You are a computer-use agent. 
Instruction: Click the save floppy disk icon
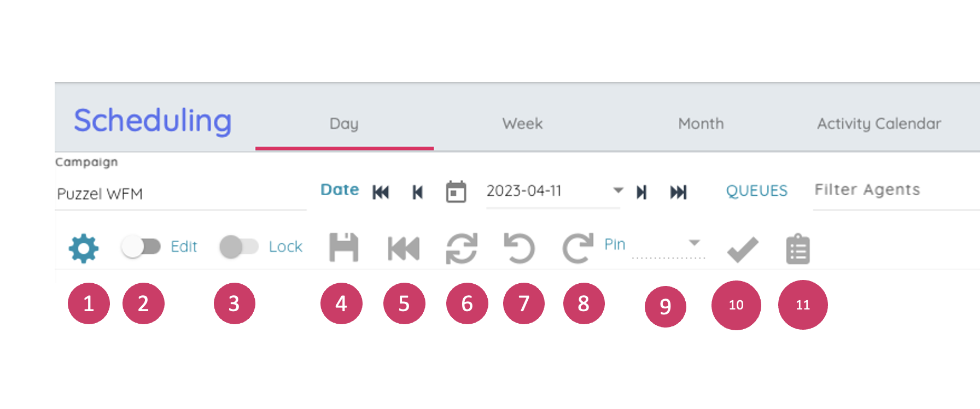coord(343,248)
